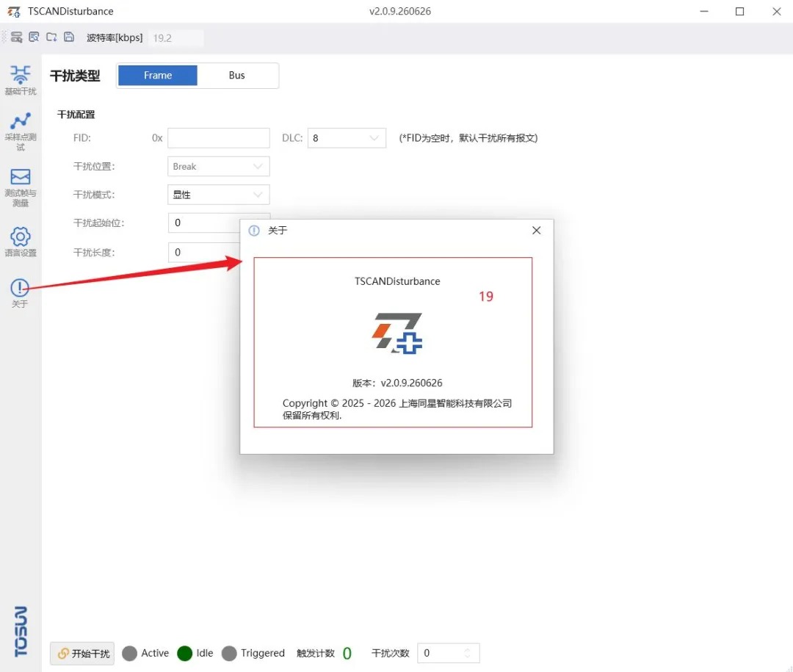Screen dimensions: 793x672
Task: Click the device search icon in toolbar
Action: click(16, 37)
